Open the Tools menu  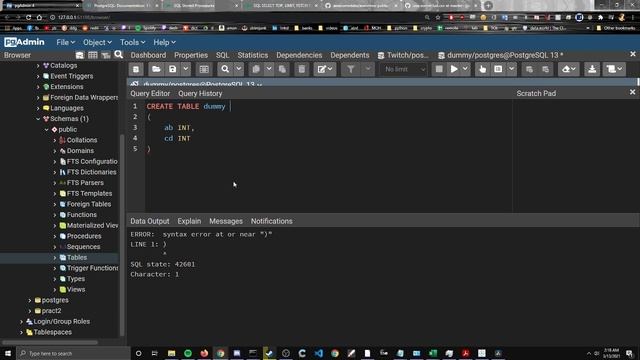click(133, 42)
